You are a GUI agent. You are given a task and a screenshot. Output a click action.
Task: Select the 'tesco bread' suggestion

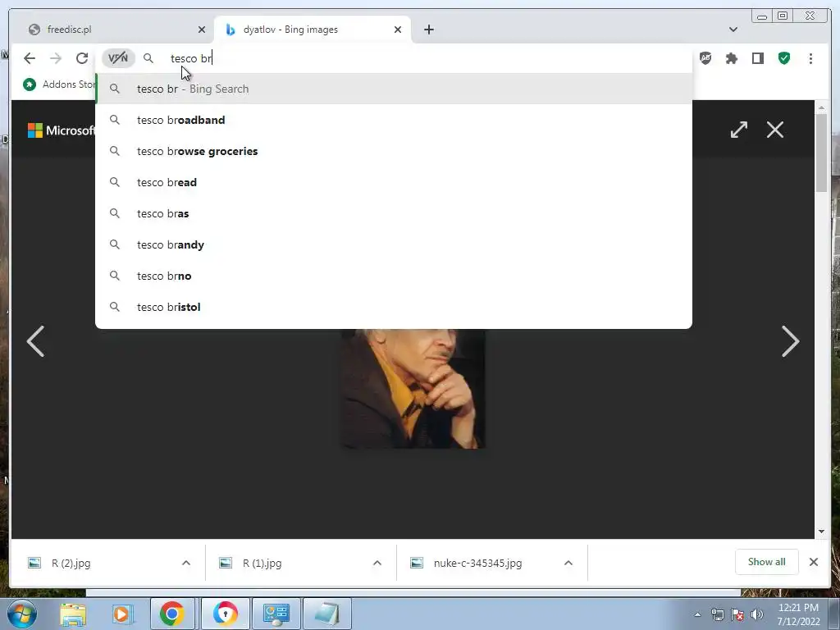pos(394,182)
